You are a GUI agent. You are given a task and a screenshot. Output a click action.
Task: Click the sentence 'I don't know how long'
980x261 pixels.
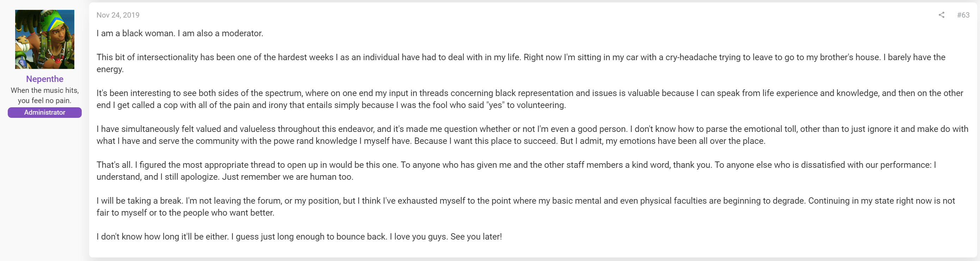162,237
